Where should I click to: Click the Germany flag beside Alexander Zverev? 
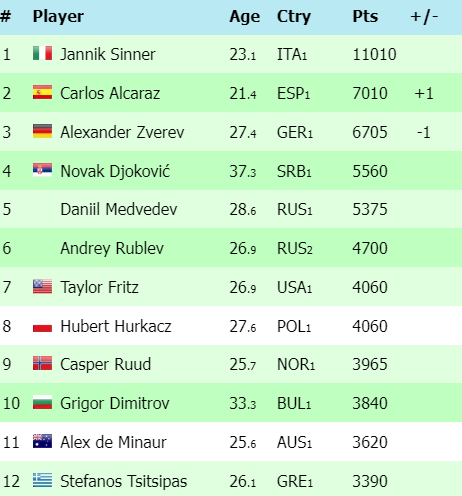pyautogui.click(x=42, y=131)
